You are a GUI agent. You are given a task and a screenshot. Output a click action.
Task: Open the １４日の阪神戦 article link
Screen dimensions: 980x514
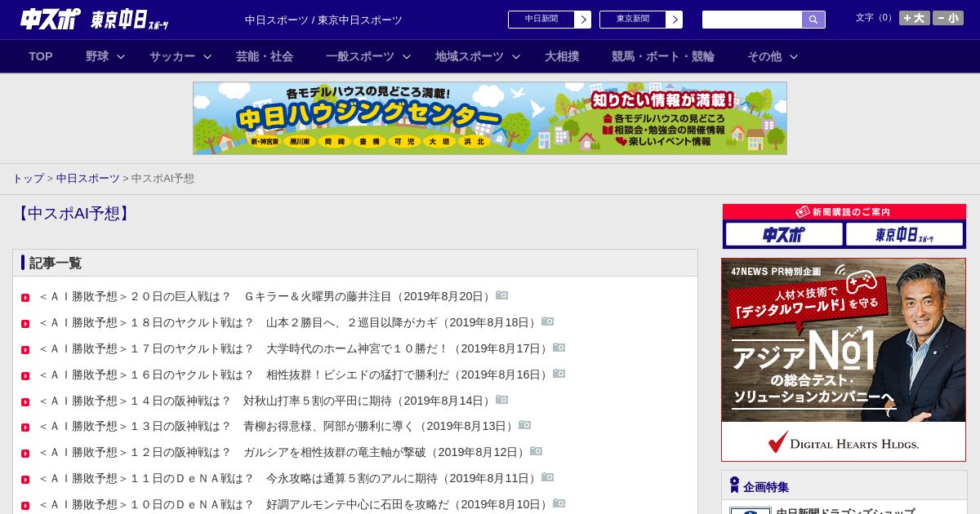pyautogui.click(x=266, y=401)
